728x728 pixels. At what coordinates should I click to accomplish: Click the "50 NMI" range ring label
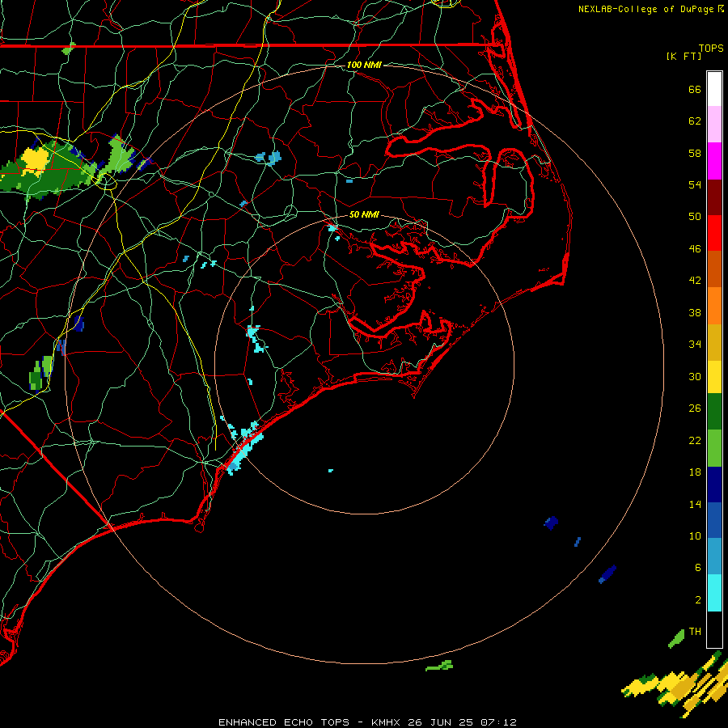tap(364, 214)
